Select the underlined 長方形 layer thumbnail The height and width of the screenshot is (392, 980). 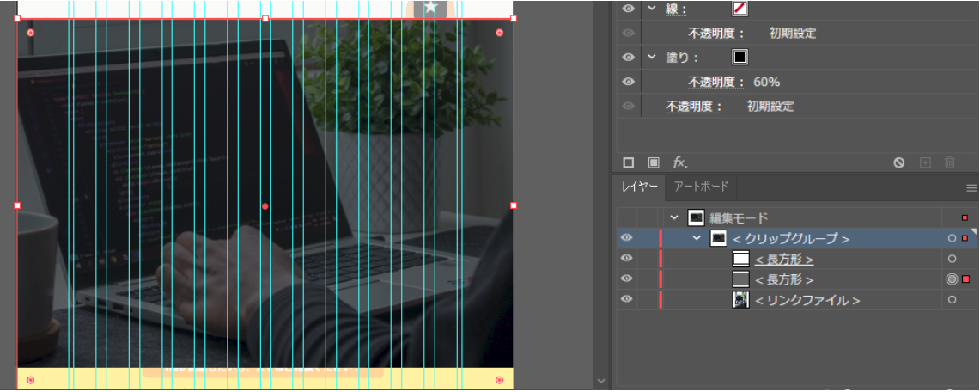tap(740, 259)
